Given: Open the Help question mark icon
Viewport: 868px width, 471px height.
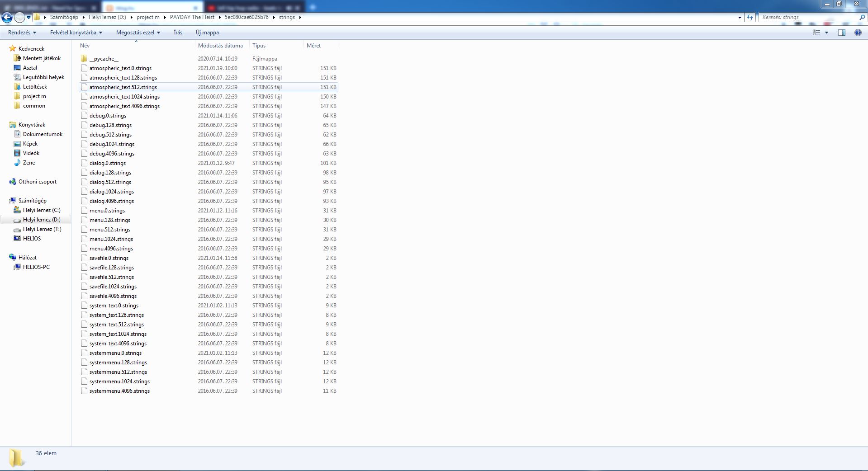Looking at the screenshot, I should click(x=858, y=33).
